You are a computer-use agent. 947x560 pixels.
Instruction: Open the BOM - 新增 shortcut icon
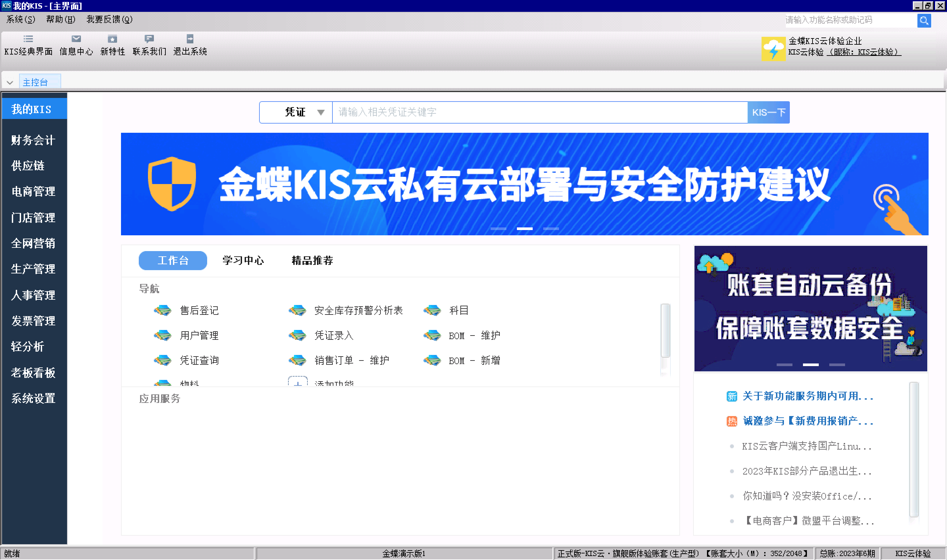(x=432, y=361)
